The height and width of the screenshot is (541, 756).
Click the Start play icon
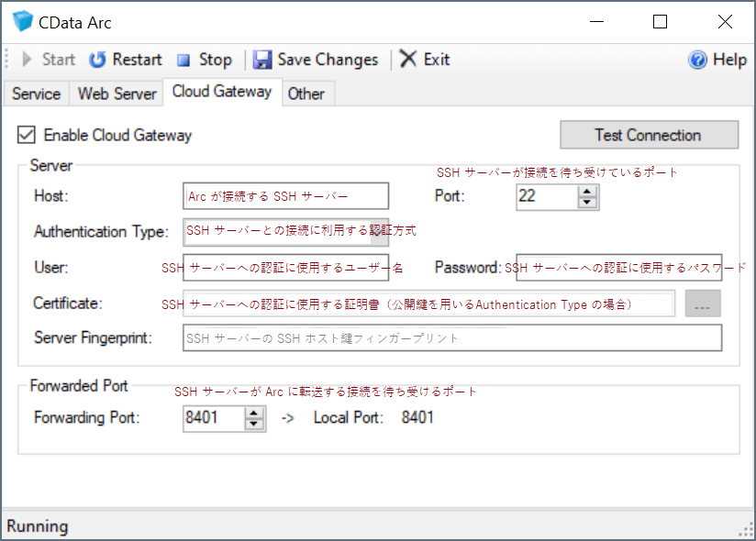click(28, 60)
